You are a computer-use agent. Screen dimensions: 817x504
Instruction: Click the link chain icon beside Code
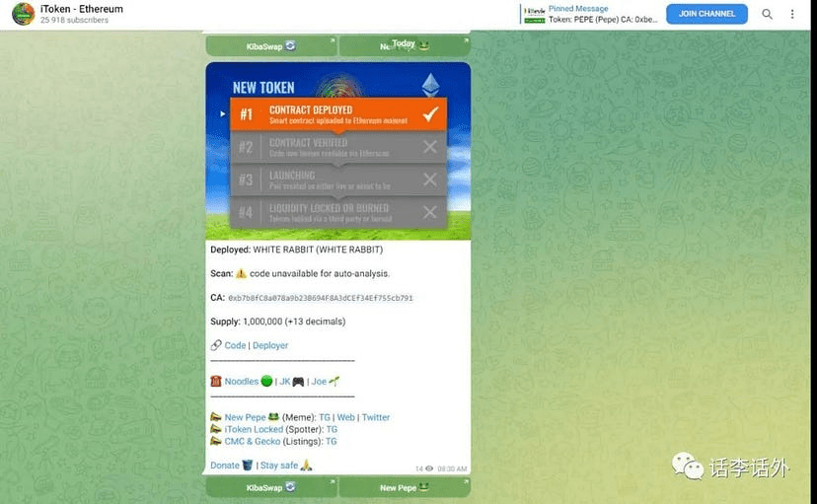[216, 345]
